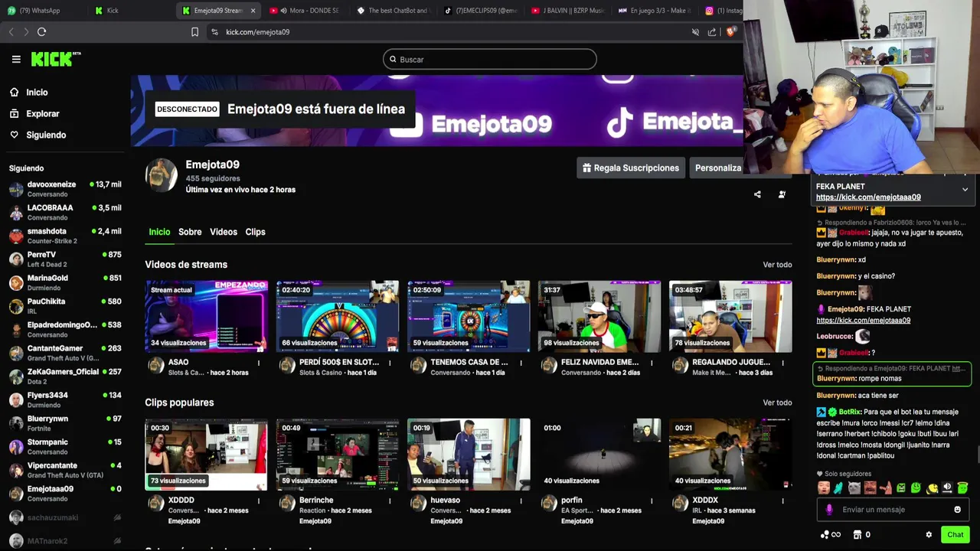
Task: Open PauChikita channel in following list
Action: pyautogui.click(x=65, y=306)
